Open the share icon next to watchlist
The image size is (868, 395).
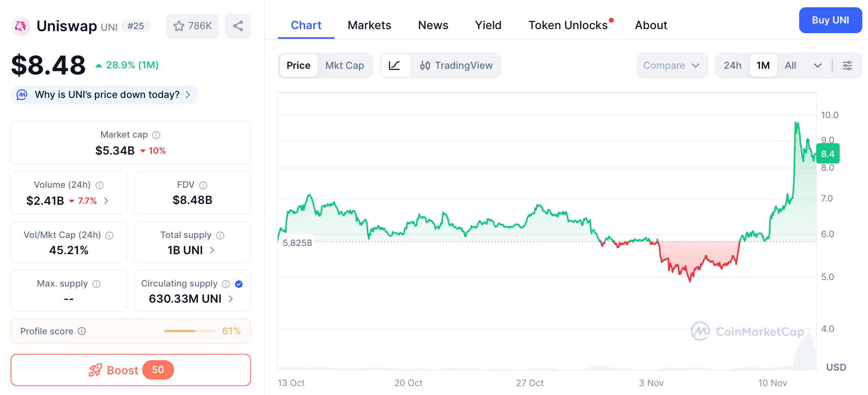(x=238, y=25)
